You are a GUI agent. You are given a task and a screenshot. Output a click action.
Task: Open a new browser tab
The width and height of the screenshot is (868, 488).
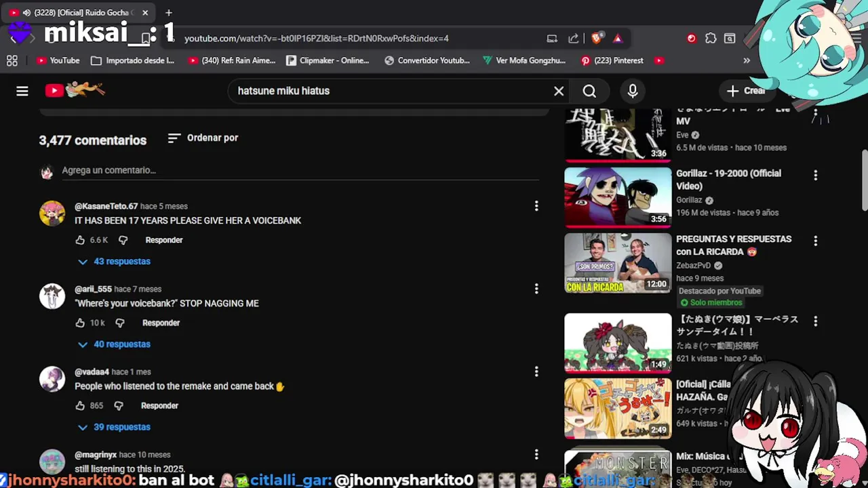coord(169,12)
